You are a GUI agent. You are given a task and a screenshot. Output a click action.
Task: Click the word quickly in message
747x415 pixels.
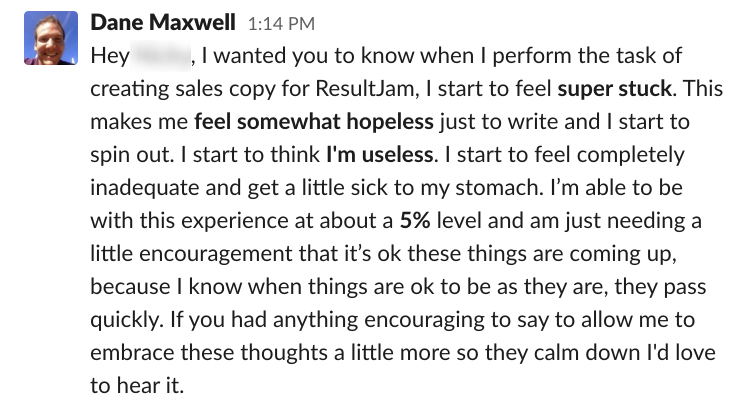click(126, 320)
